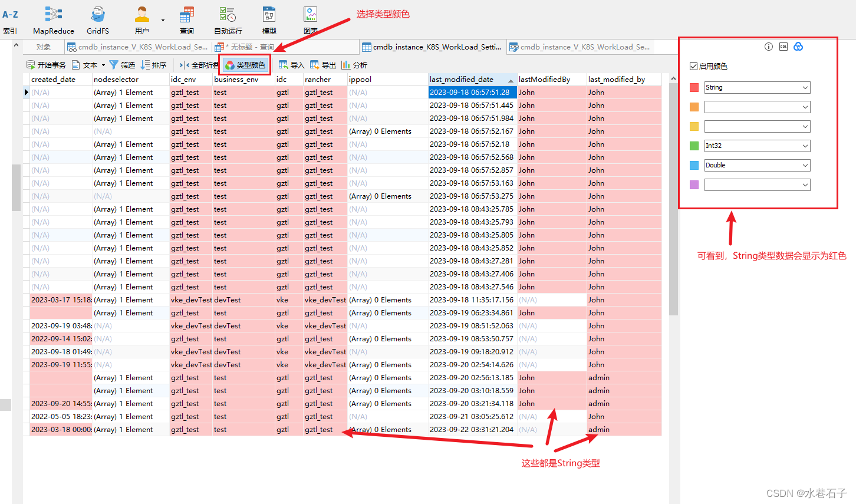Select cell 2023-09-20 02:56:13.185
The width and height of the screenshot is (856, 504).
[472, 378]
